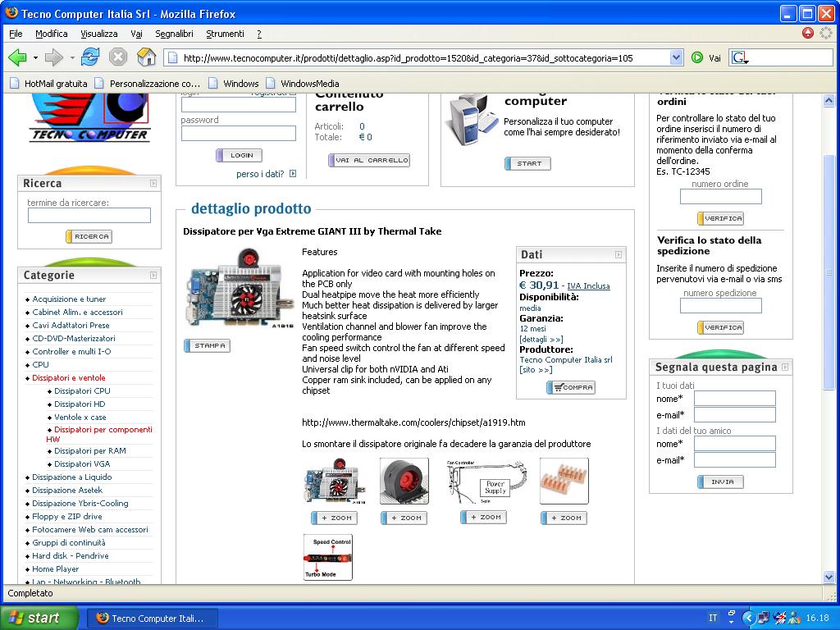Image resolution: width=840 pixels, height=630 pixels.
Task: Zoom the graphics card thumbnail
Action: tap(335, 518)
